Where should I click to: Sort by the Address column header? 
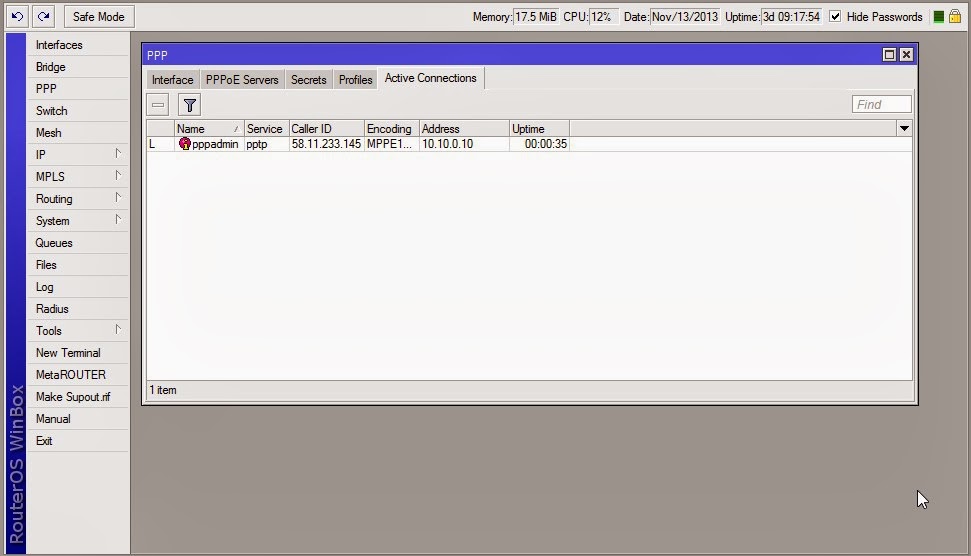(464, 129)
